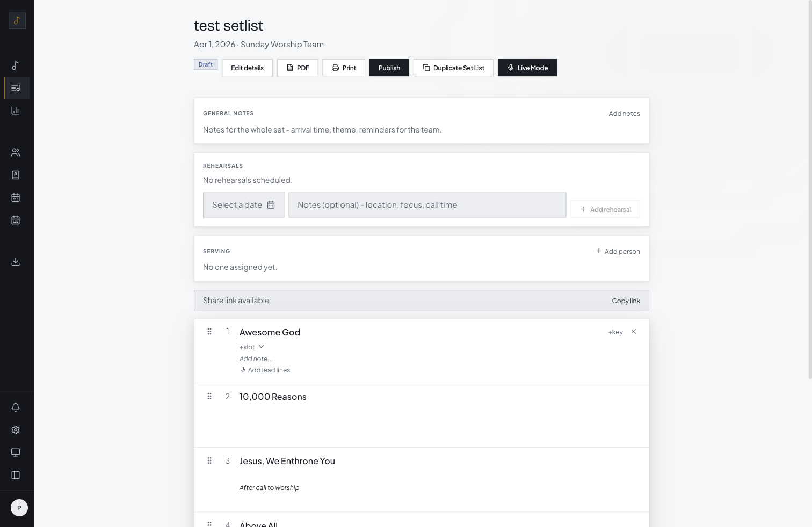Grab the drag handle for 10,000 Reasons
The height and width of the screenshot is (527, 812).
point(209,396)
